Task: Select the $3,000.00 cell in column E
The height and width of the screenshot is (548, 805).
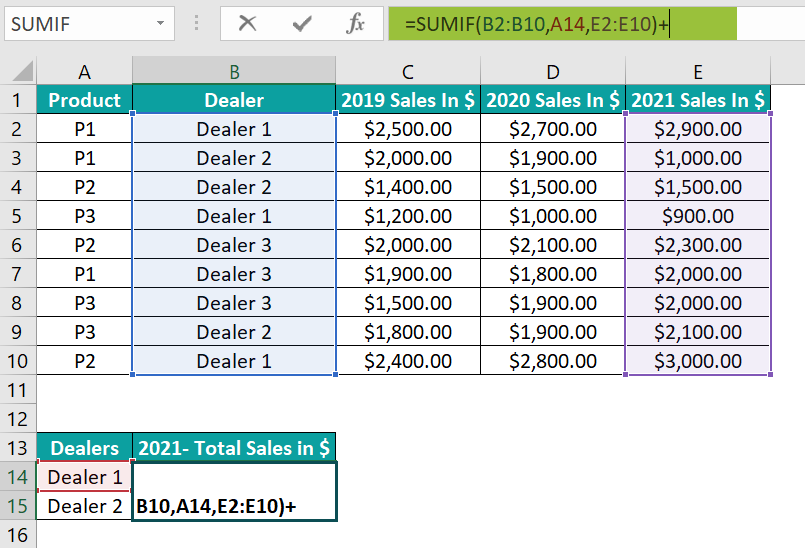Action: tap(698, 361)
